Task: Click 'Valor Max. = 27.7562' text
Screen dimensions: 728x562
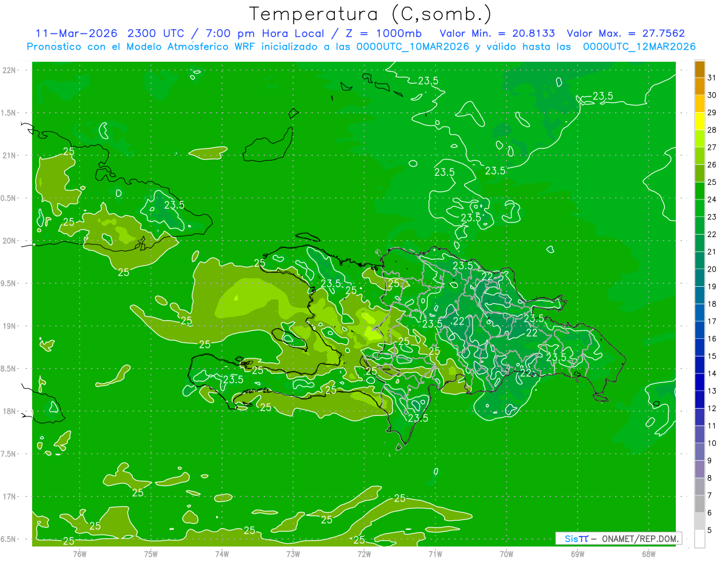Action: (x=625, y=33)
